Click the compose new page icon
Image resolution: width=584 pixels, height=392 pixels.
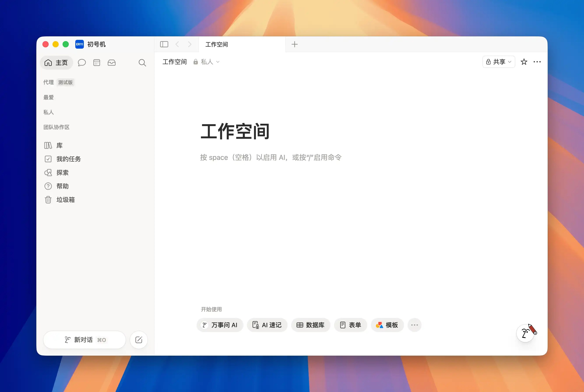139,340
